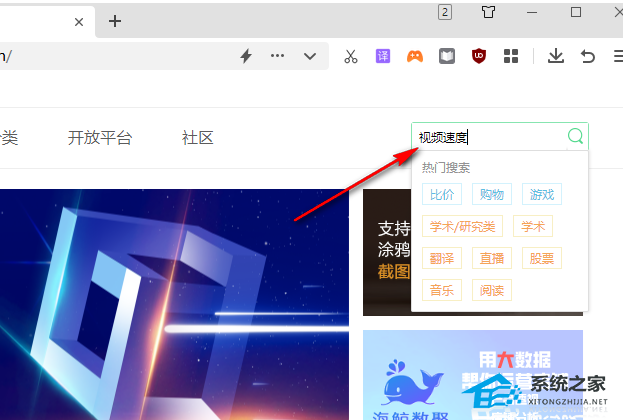Viewport: 623px width, 420px height.
Task: Open the blue cube banner image
Action: (x=174, y=304)
